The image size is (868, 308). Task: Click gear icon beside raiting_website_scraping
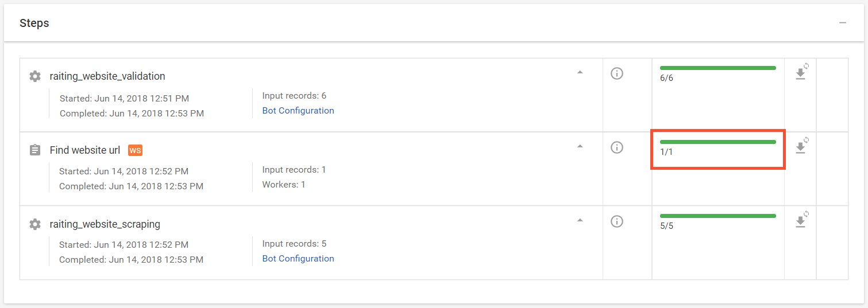(x=35, y=224)
